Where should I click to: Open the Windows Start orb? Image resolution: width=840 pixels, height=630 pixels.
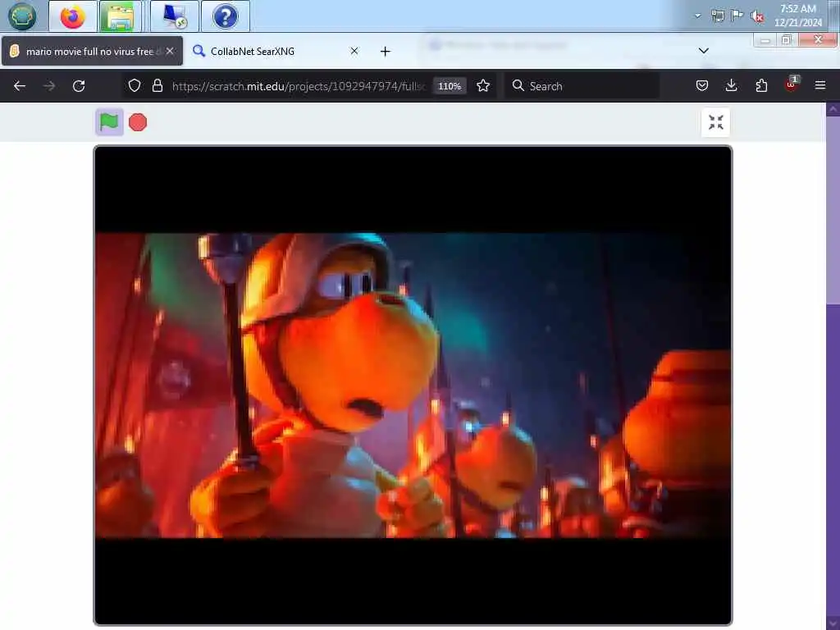[22, 16]
